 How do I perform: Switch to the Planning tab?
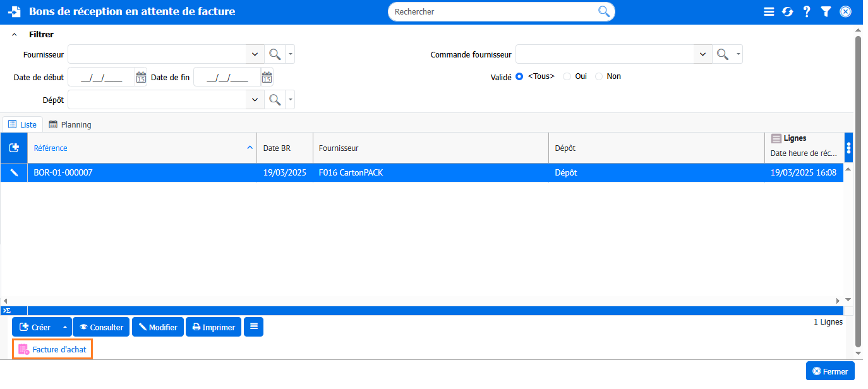70,124
